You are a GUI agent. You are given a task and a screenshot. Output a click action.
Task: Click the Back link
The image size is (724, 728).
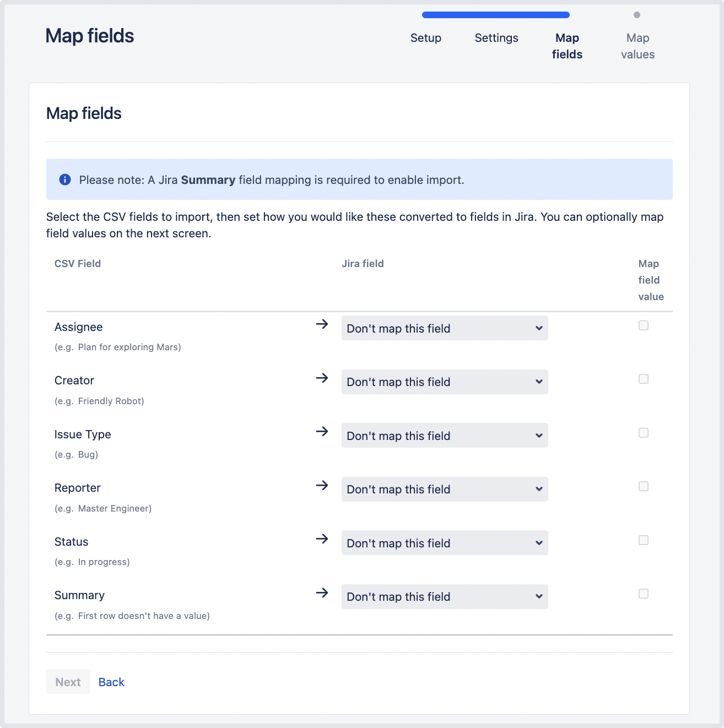(x=111, y=682)
